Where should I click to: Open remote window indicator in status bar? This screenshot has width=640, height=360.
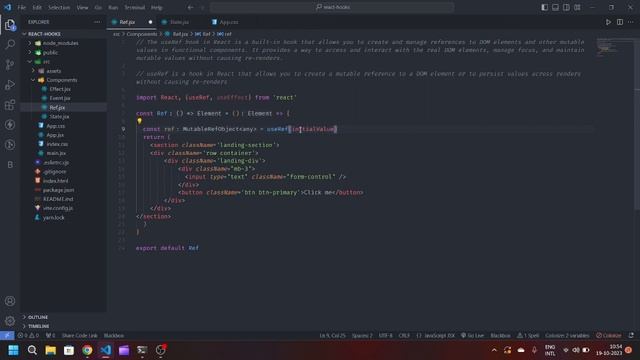(x=7, y=336)
